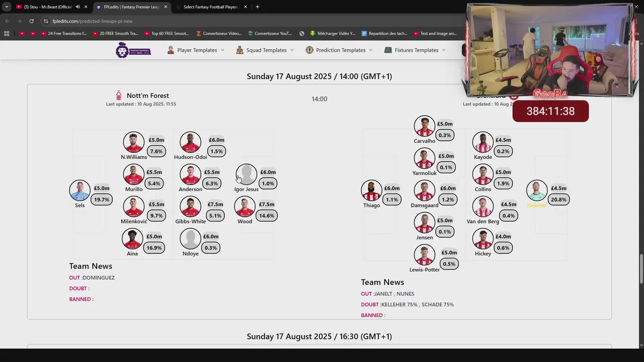Expand the Player Templates menu
The height and width of the screenshot is (362, 644).
click(x=196, y=50)
